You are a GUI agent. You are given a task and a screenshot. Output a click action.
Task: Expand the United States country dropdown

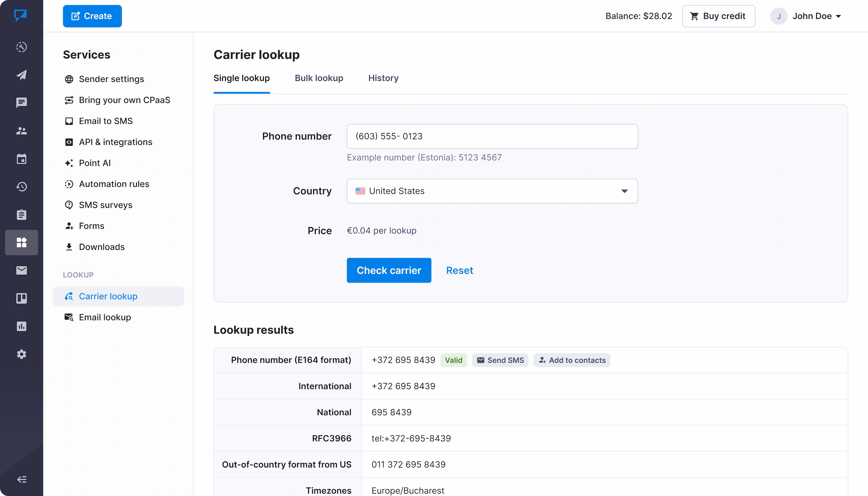click(x=492, y=191)
